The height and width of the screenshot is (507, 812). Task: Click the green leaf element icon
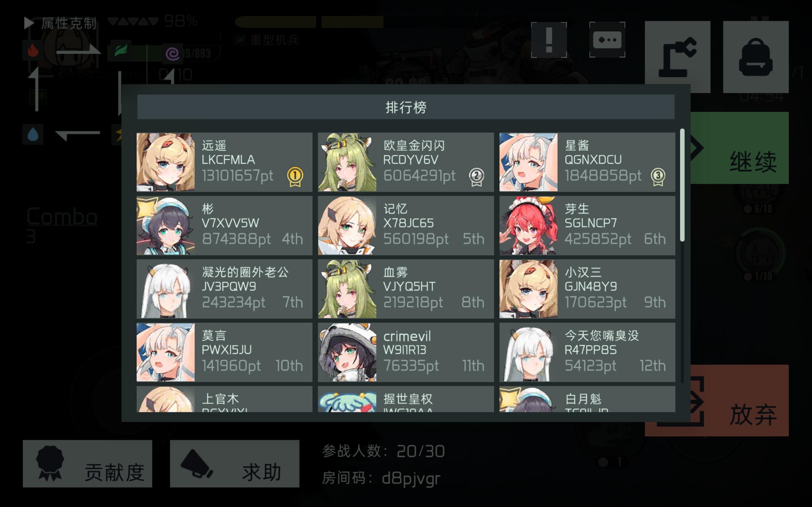[x=120, y=51]
